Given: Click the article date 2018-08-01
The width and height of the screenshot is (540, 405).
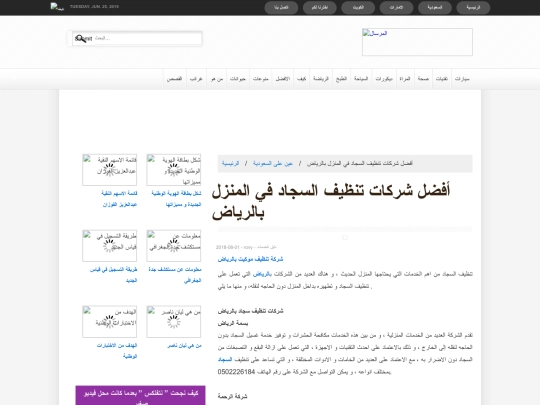Looking at the screenshot, I should [228, 247].
